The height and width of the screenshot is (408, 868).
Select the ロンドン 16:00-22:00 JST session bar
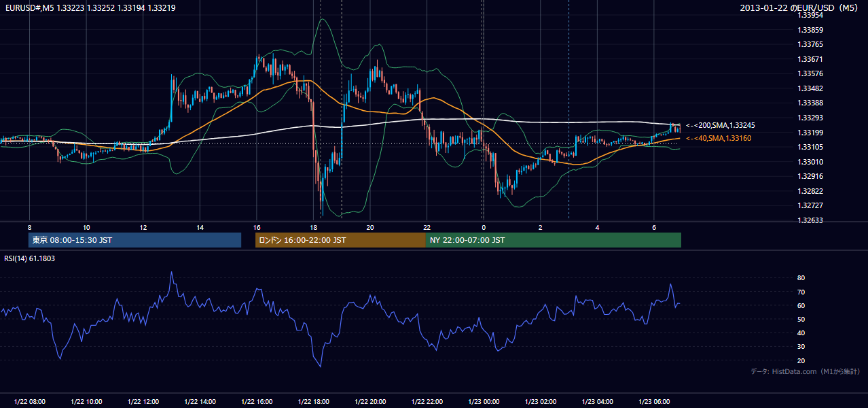(x=340, y=240)
